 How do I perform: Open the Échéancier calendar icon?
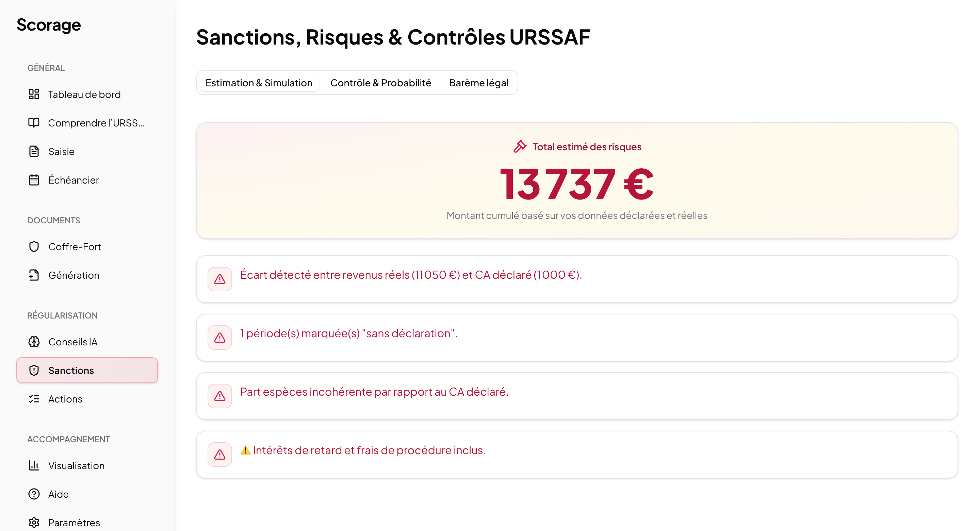(x=34, y=180)
